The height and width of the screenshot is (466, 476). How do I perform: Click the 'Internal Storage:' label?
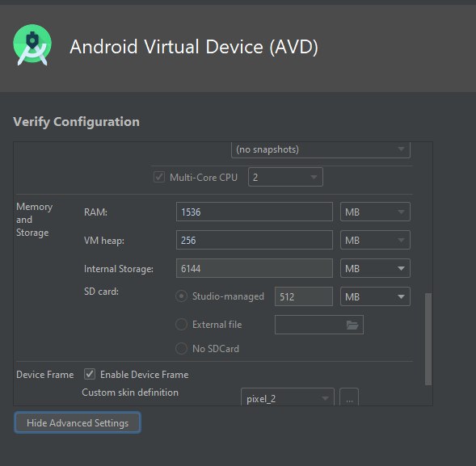[119, 269]
